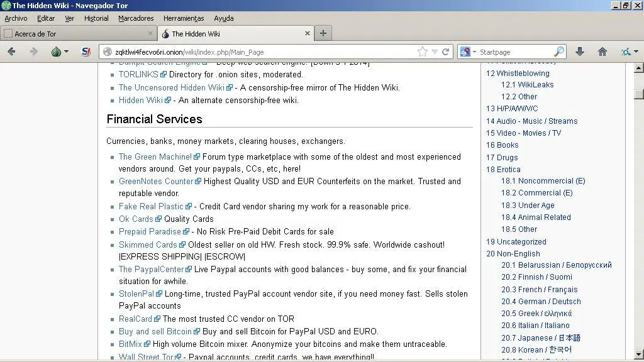
Task: Open the Historial menu
Action: click(96, 18)
